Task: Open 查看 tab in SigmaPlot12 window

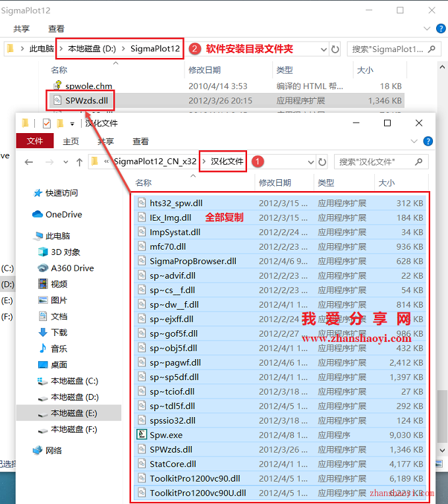Action: [56, 29]
